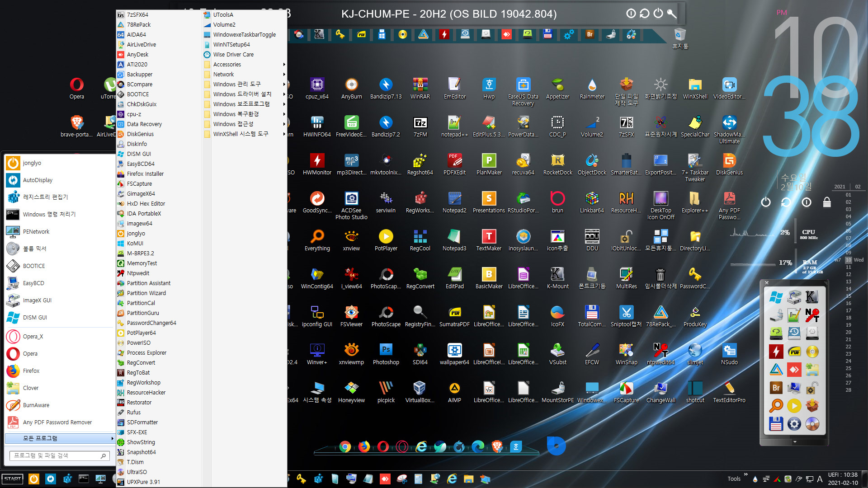Open Firefox from the start menu
Viewport: 868px width, 488px height.
pyautogui.click(x=60, y=371)
